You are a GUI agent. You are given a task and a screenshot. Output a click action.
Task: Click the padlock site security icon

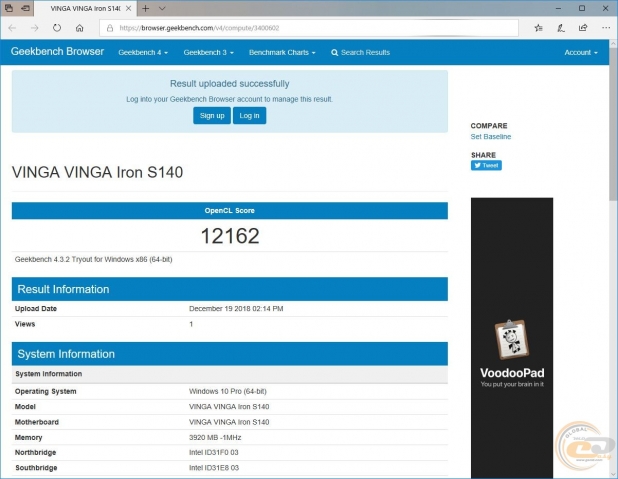(110, 28)
